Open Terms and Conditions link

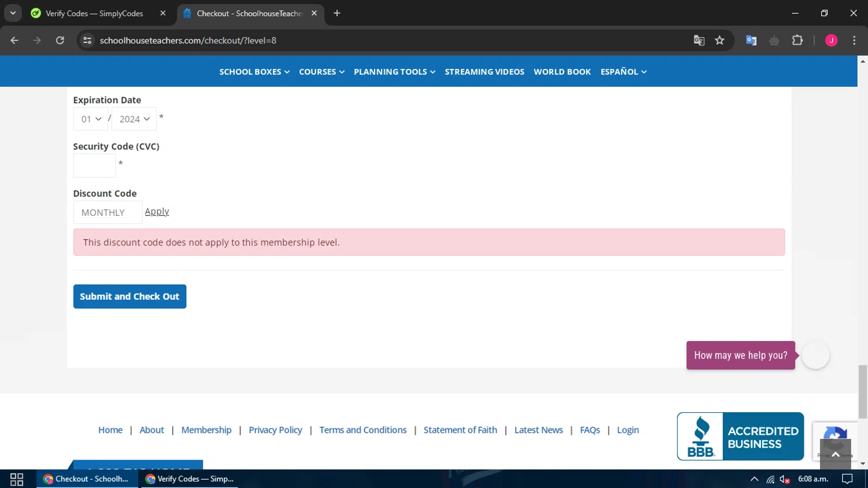click(x=363, y=430)
